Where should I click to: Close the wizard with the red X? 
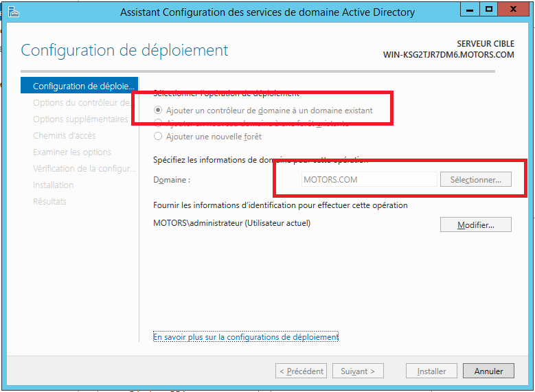click(x=514, y=10)
